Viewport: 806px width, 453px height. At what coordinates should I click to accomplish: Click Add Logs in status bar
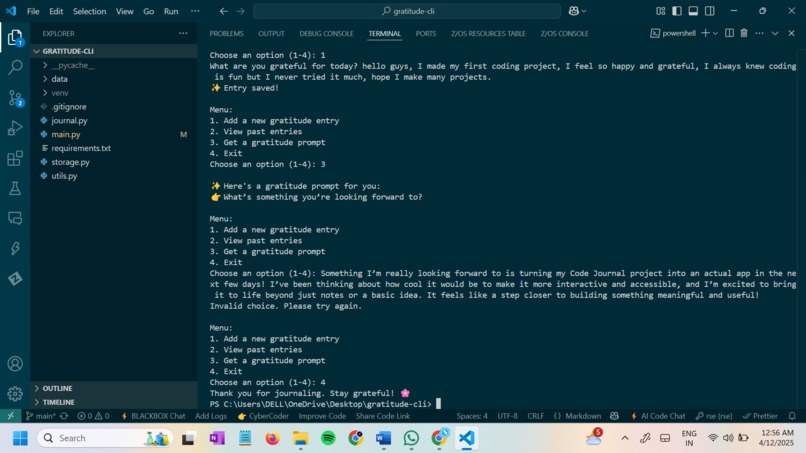click(211, 416)
